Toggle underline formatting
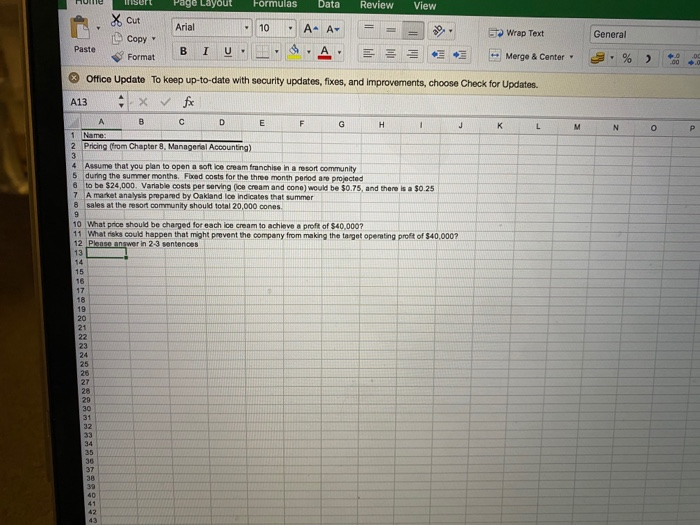The image size is (700, 525). point(228,51)
